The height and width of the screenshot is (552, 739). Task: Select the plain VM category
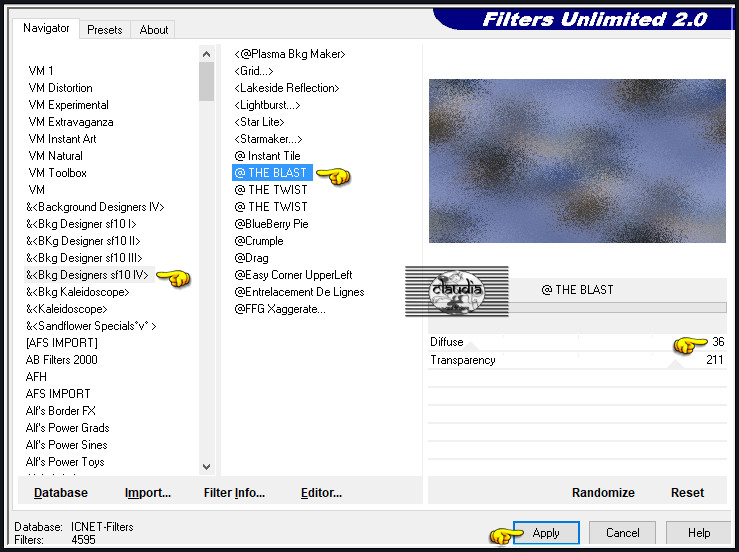(36, 189)
